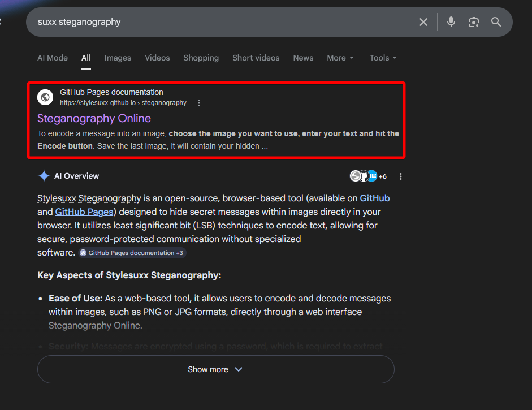
Task: Click the AI Overview sparkle icon
Action: tap(44, 176)
